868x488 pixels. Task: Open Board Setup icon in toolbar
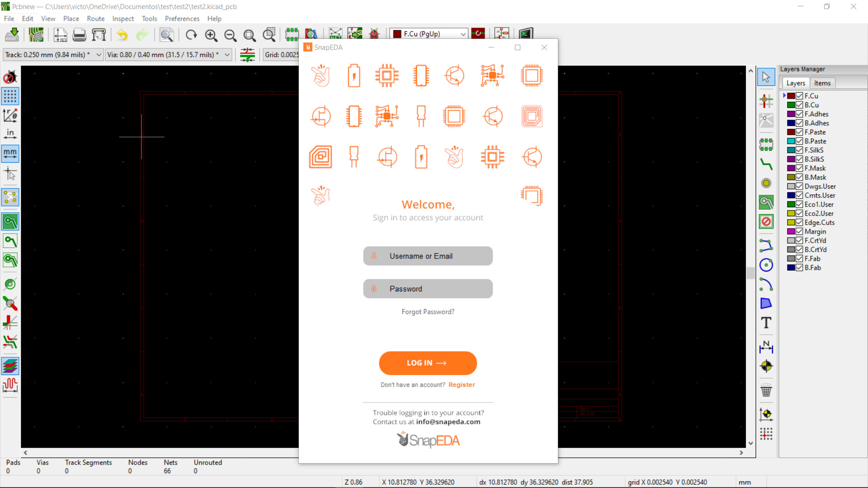pyautogui.click(x=36, y=34)
